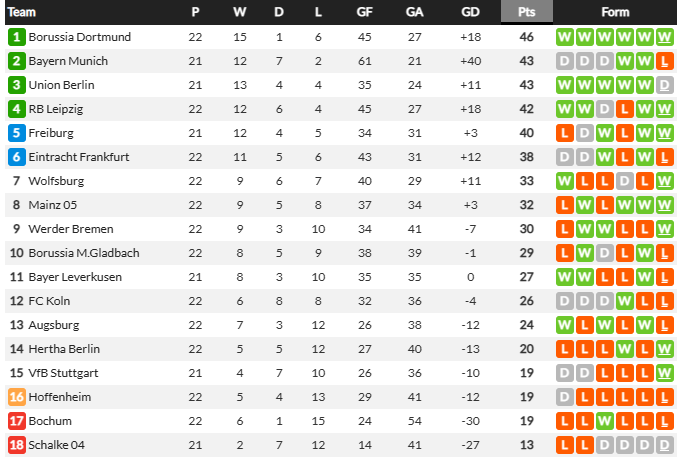Sort table by Pts column header

[527, 12]
